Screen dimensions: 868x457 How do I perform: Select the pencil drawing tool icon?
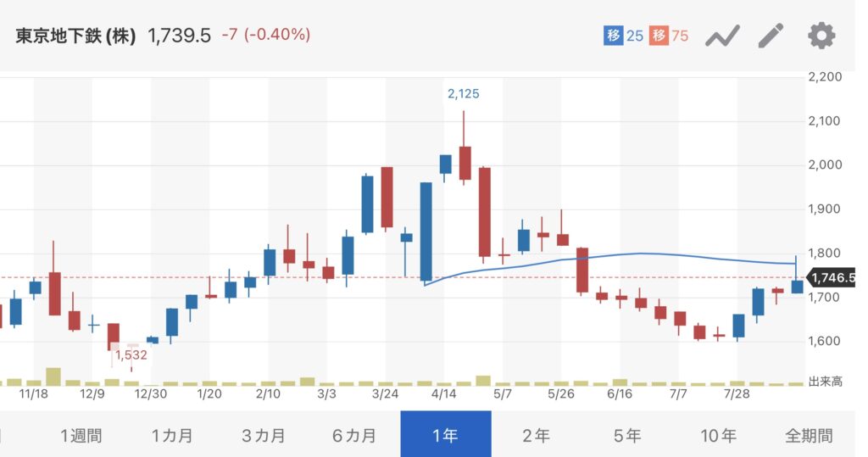(x=771, y=36)
